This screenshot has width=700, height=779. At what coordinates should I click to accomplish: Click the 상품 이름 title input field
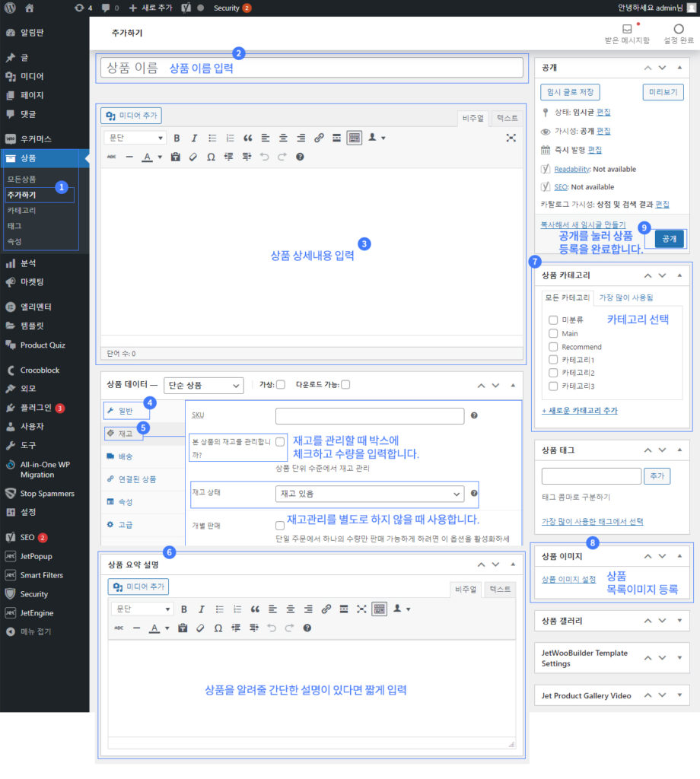312,68
